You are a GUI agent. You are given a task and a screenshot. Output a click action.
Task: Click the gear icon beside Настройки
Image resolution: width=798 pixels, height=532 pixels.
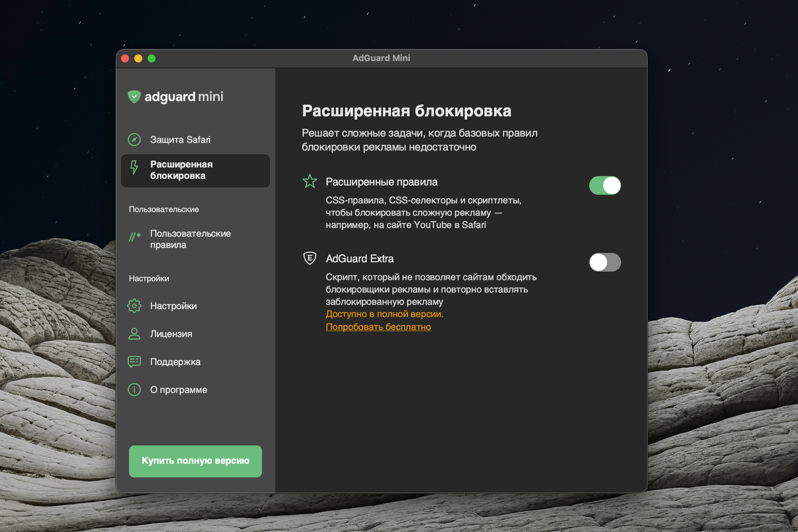(x=135, y=306)
